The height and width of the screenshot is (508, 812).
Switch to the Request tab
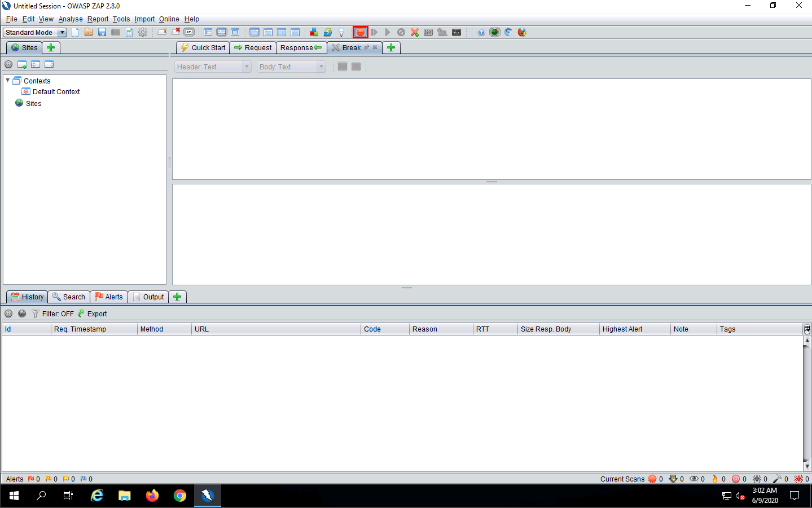[253, 47]
